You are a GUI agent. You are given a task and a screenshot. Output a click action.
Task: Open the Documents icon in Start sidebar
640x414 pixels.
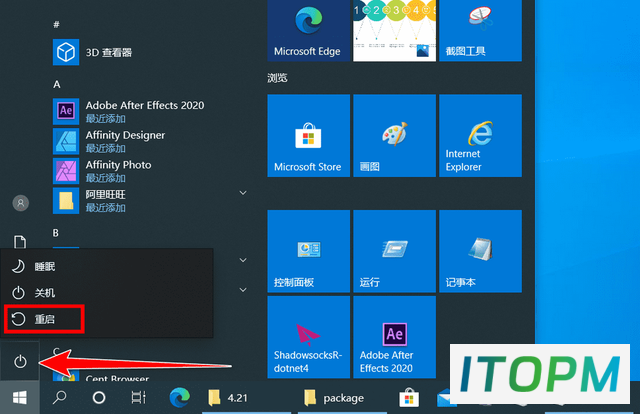(20, 242)
